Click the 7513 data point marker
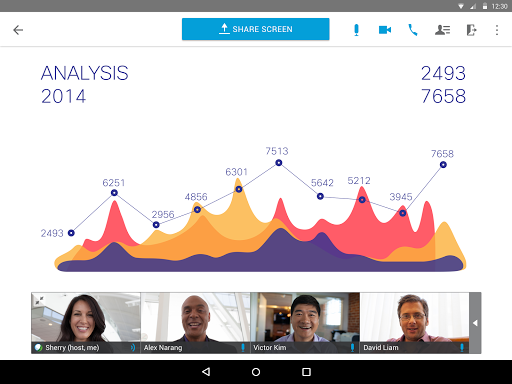Screen dimensions: 512x384 tap(279, 163)
